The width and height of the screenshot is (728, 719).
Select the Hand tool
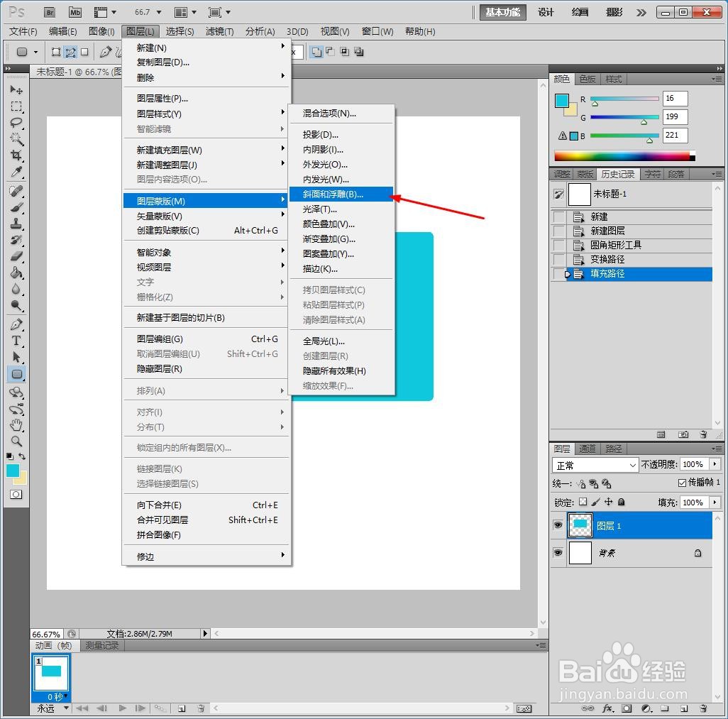(x=16, y=424)
